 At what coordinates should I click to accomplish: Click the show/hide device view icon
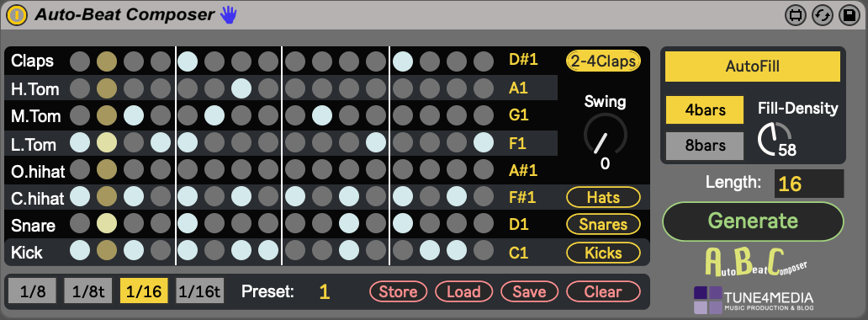click(796, 15)
